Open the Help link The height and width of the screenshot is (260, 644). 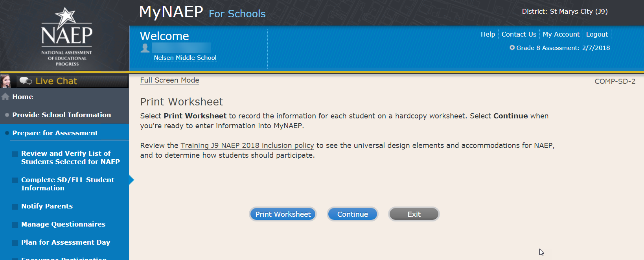[488, 34]
